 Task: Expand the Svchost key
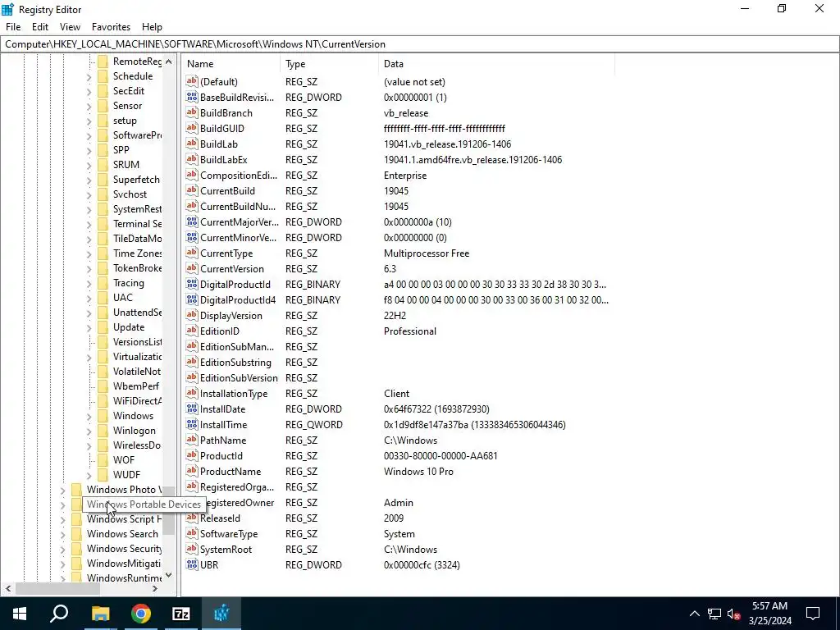(x=89, y=195)
